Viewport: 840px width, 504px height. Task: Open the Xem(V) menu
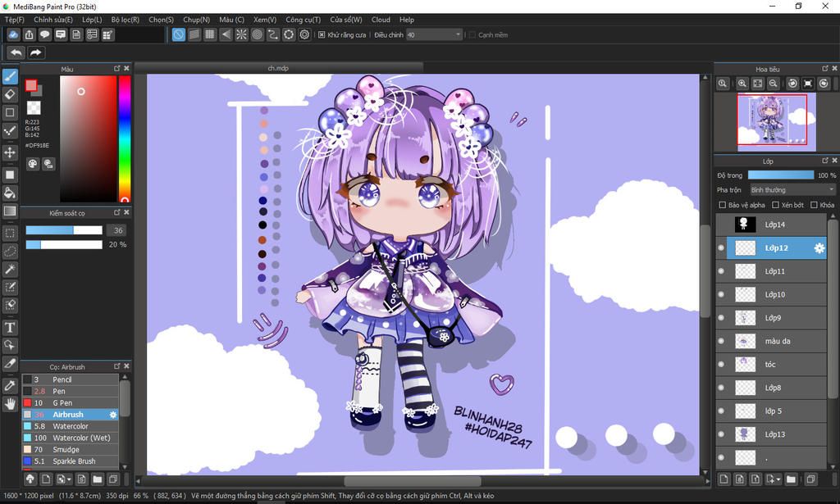coord(265,20)
